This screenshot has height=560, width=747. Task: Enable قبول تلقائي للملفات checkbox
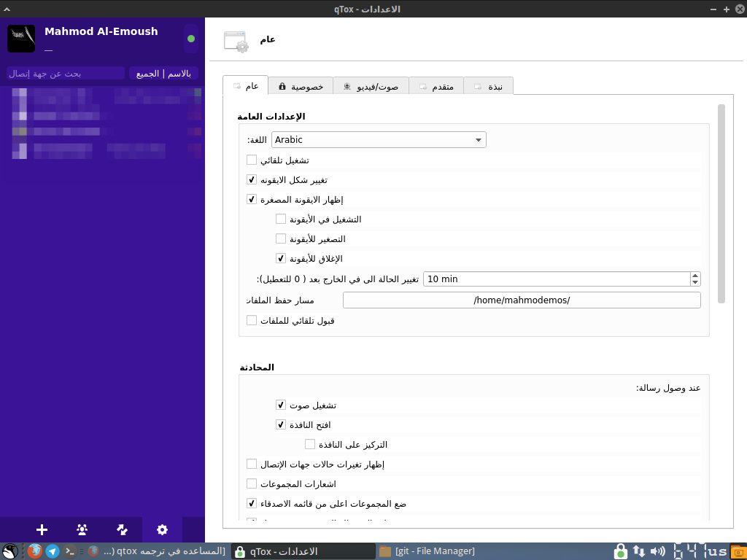click(252, 320)
